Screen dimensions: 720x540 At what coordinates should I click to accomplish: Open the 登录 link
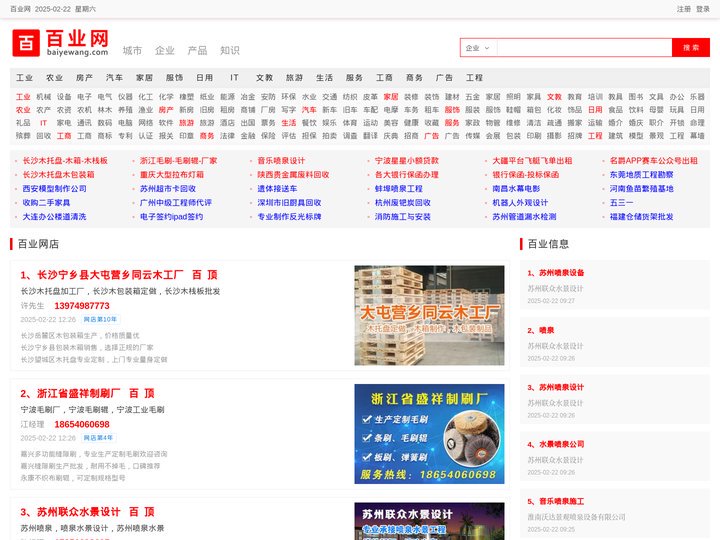pos(703,9)
